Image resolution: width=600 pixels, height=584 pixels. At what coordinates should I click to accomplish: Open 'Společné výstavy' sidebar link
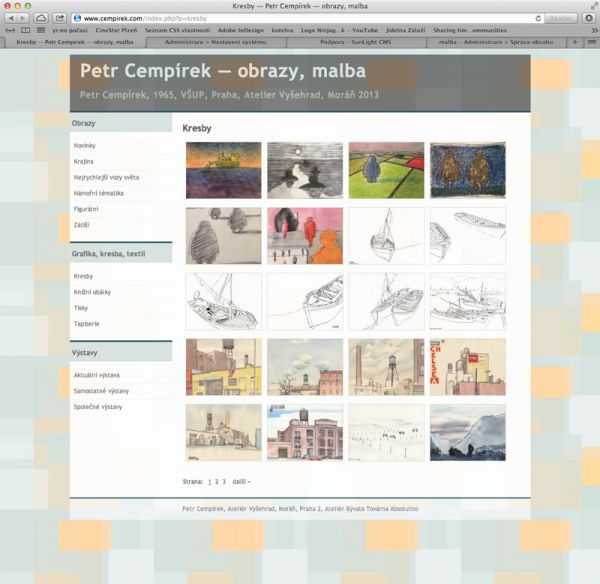tap(98, 407)
